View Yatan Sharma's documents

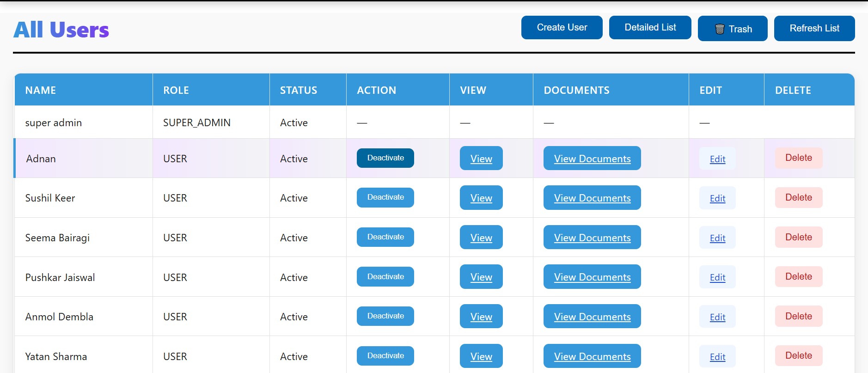click(592, 356)
